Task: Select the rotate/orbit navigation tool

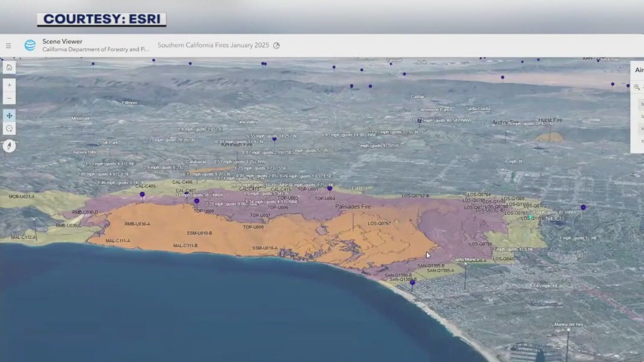Action: pyautogui.click(x=9, y=128)
